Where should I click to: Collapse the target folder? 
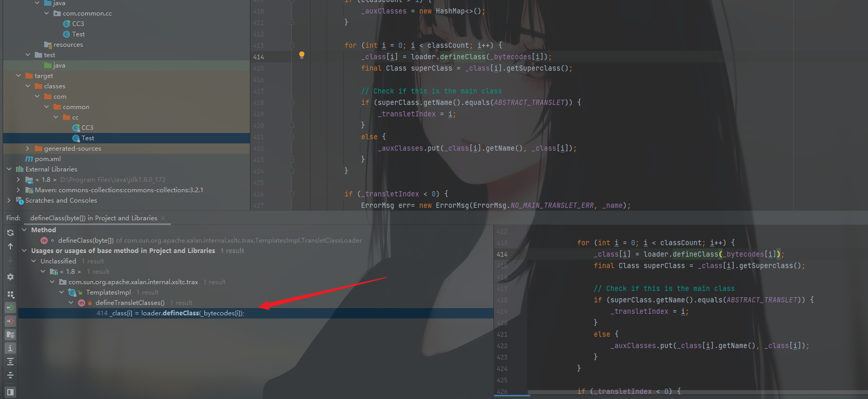(19, 76)
